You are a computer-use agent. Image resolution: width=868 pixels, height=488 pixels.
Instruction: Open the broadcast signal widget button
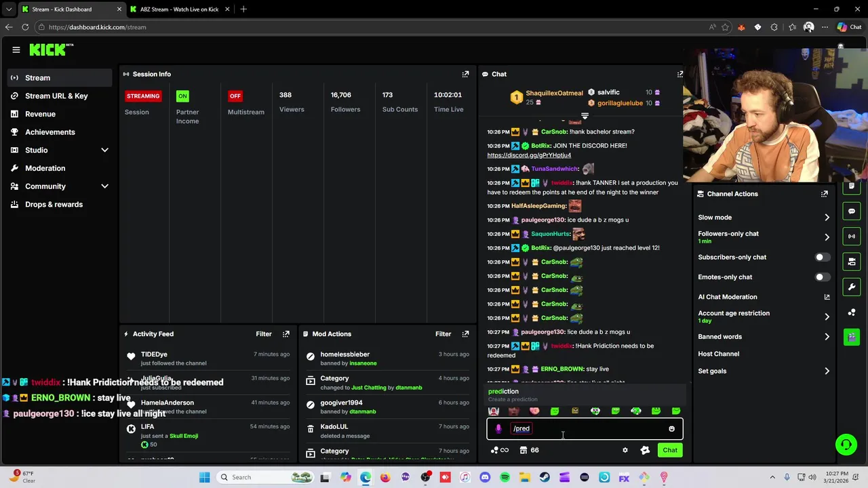852,237
